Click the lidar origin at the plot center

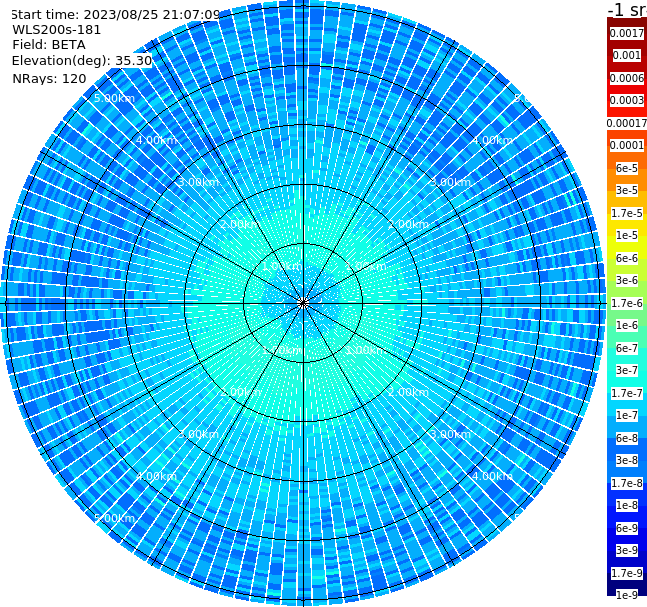(303, 303)
